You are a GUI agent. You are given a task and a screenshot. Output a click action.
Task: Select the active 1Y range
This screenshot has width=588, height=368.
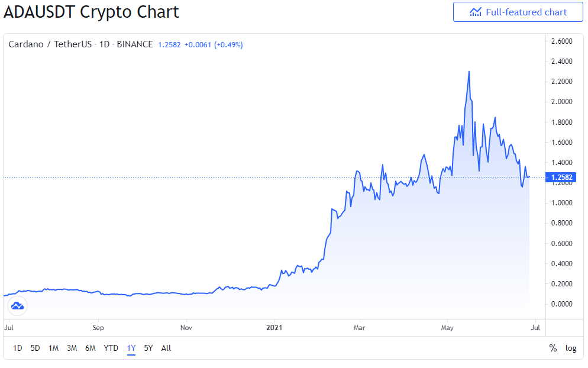pos(131,348)
